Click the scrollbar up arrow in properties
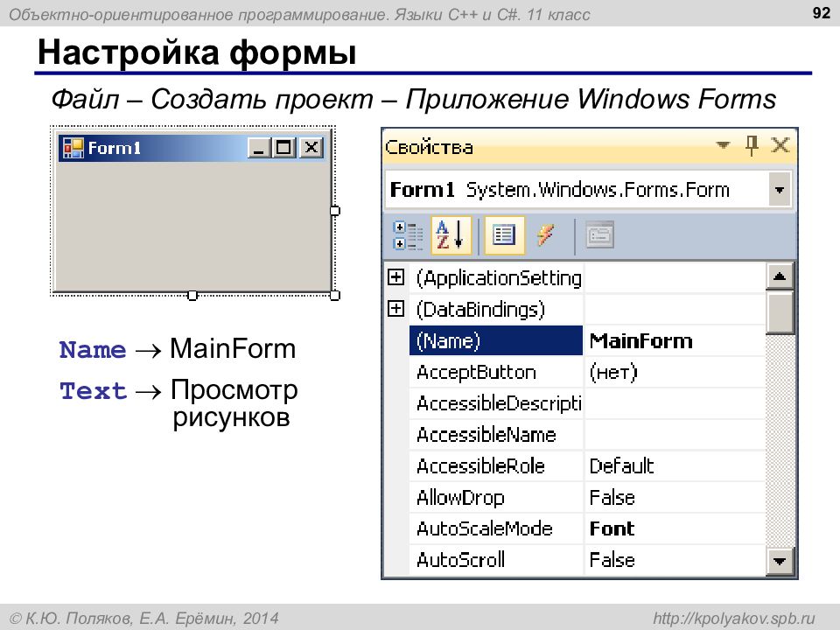The height and width of the screenshot is (630, 840). pos(780,276)
